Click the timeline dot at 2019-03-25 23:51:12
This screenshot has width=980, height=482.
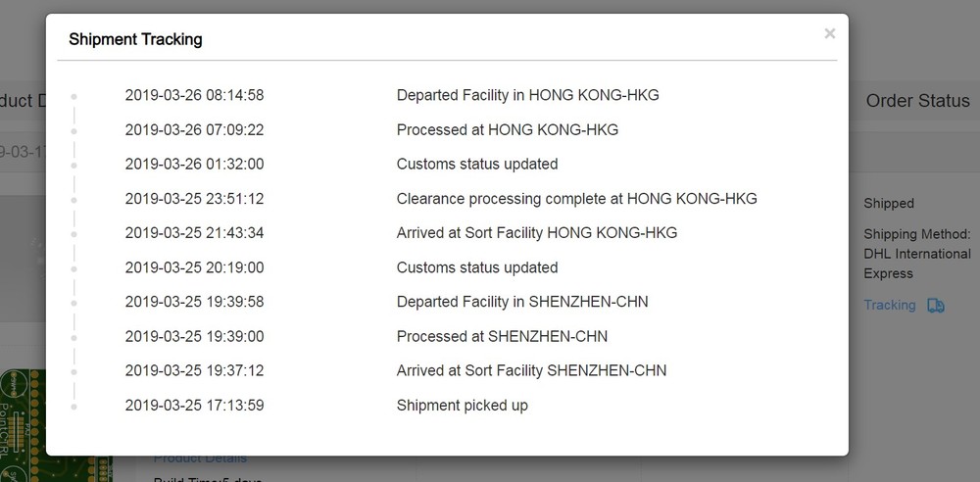click(74, 199)
